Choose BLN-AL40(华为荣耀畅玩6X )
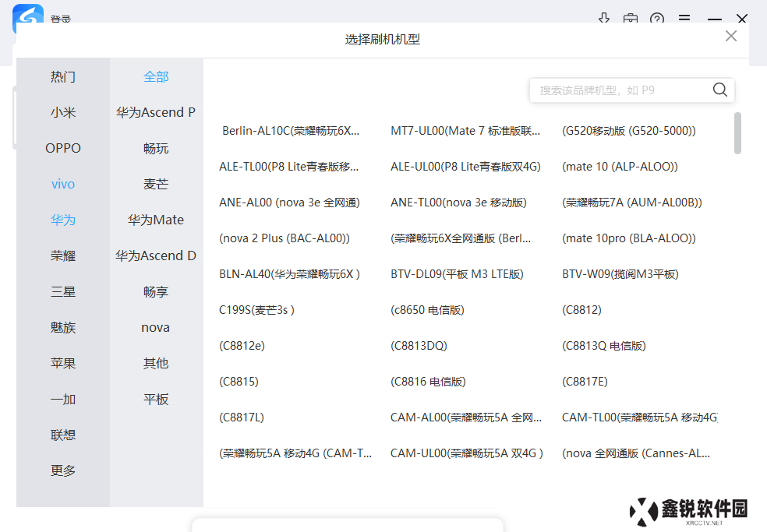The width and height of the screenshot is (767, 532). 290,274
